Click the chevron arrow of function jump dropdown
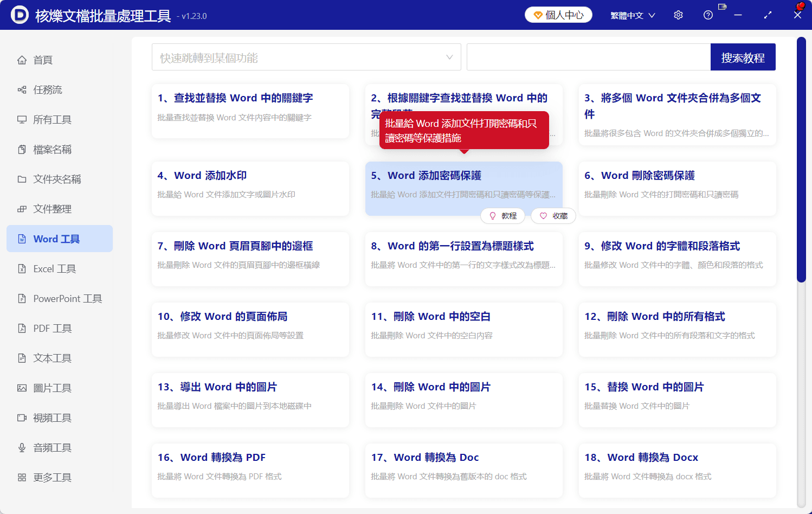This screenshot has height=514, width=812. 449,57
